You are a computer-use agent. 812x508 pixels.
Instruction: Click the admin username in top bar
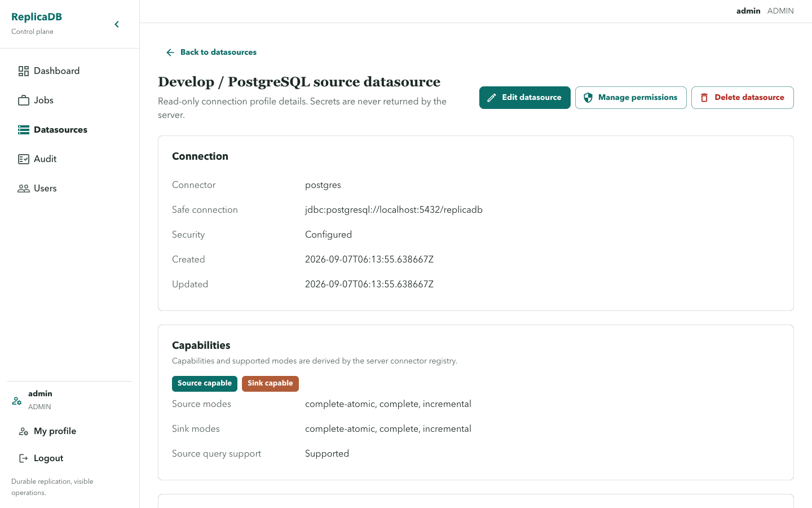coord(748,11)
